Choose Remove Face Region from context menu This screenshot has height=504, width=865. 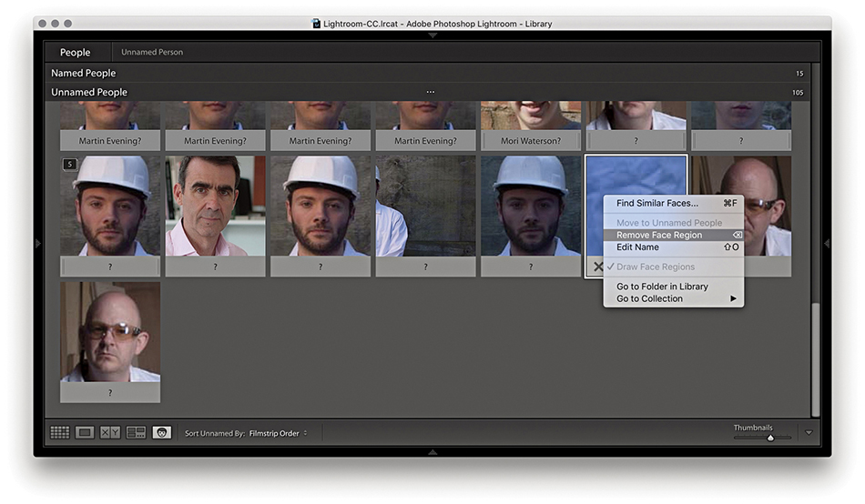click(659, 235)
